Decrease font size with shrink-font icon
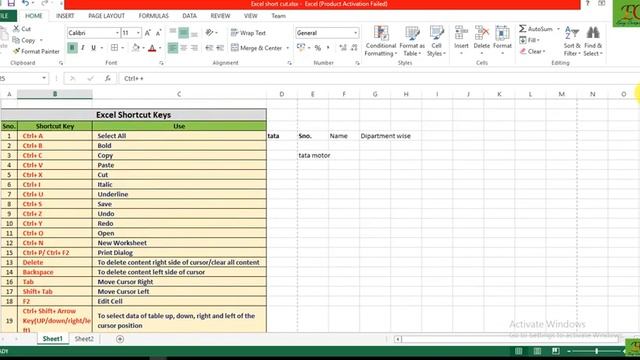 (x=158, y=33)
